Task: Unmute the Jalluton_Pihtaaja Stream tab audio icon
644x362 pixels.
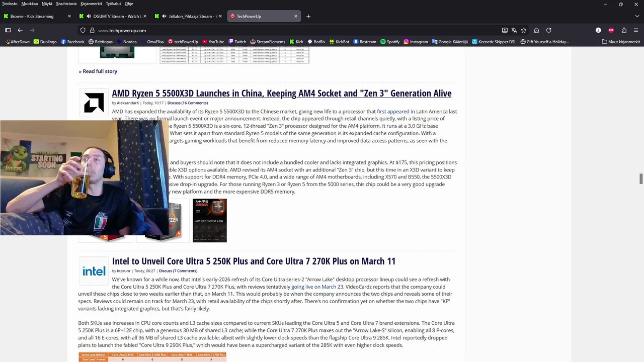Action: point(165,16)
